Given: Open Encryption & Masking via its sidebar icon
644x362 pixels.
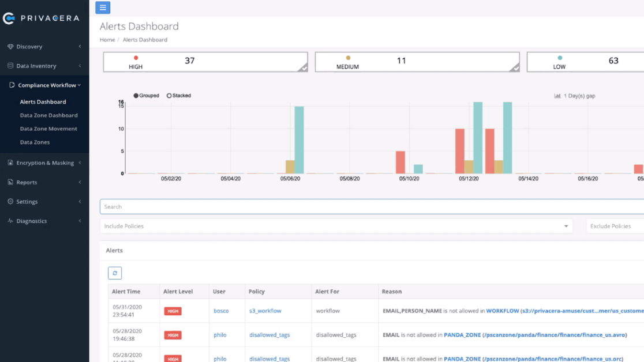Looking at the screenshot, I should [x=10, y=163].
